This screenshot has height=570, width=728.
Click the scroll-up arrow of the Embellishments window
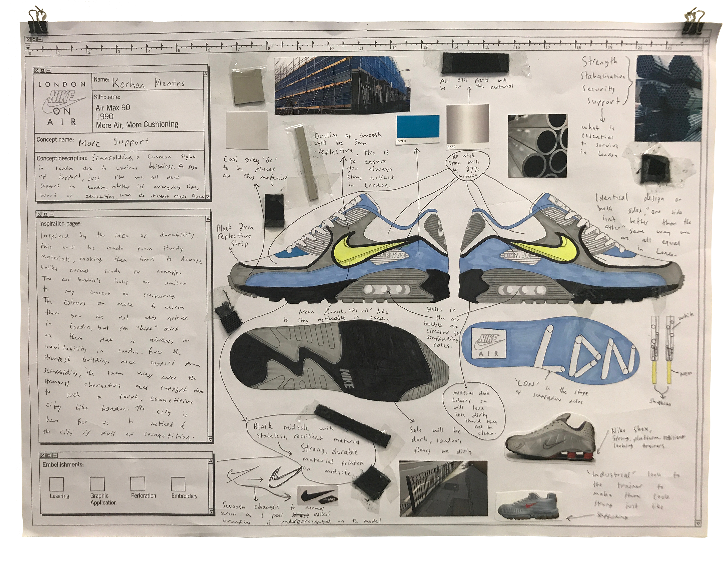pyautogui.click(x=210, y=461)
